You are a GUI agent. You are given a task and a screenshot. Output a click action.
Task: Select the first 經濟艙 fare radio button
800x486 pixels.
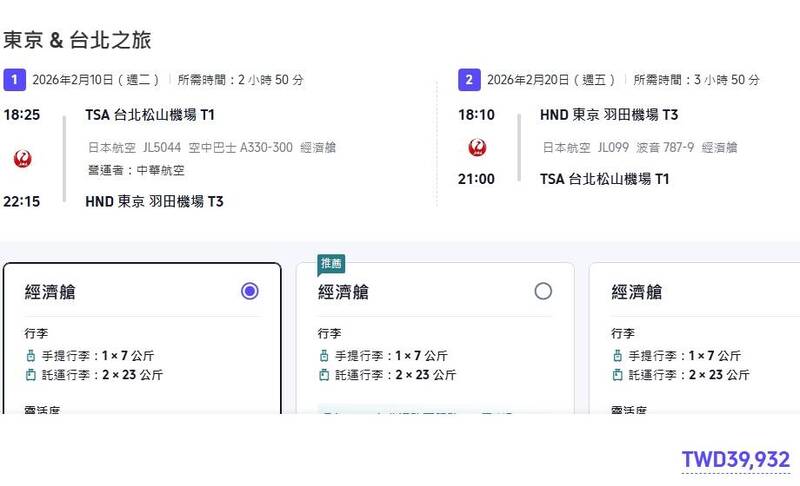pyautogui.click(x=250, y=291)
